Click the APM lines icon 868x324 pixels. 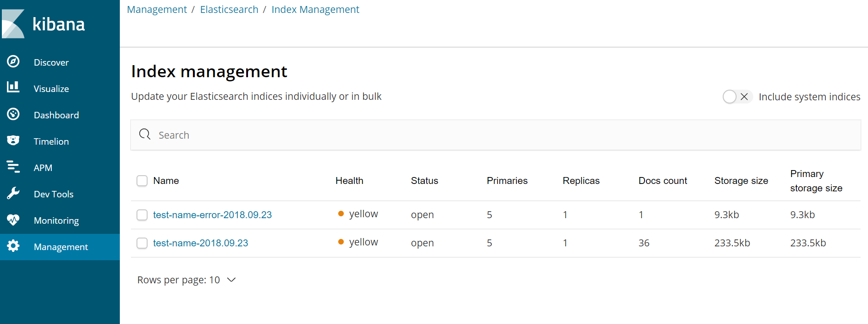(13, 167)
